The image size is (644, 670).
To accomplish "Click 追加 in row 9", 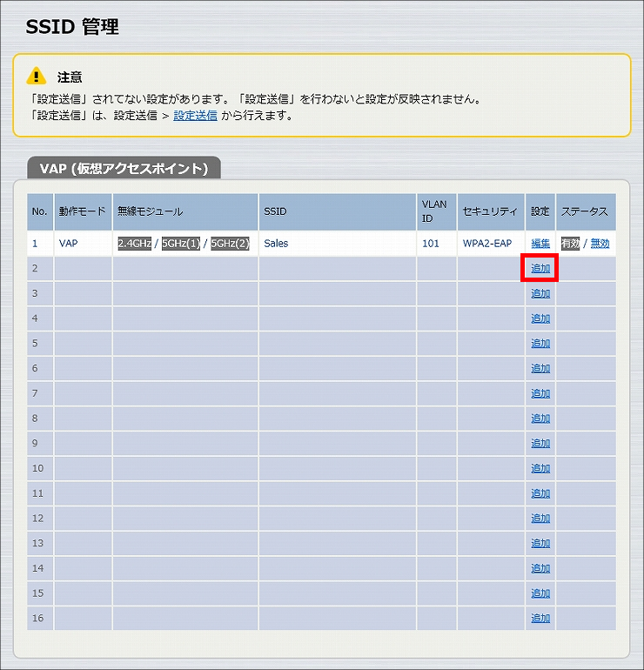I will pyautogui.click(x=540, y=443).
